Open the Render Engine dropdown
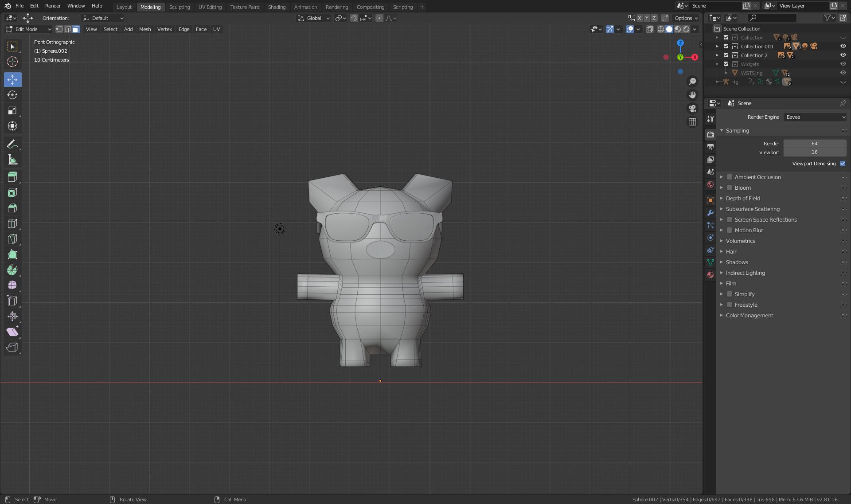The height and width of the screenshot is (504, 851). click(815, 117)
